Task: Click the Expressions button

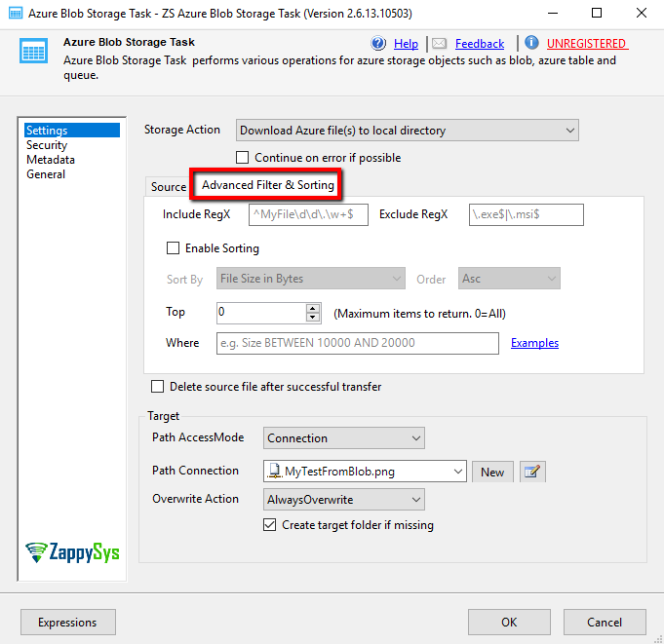Action: (x=67, y=622)
